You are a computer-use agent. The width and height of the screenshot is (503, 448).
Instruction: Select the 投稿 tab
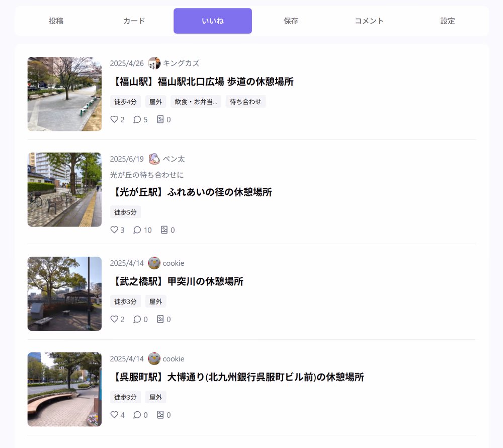(x=55, y=21)
